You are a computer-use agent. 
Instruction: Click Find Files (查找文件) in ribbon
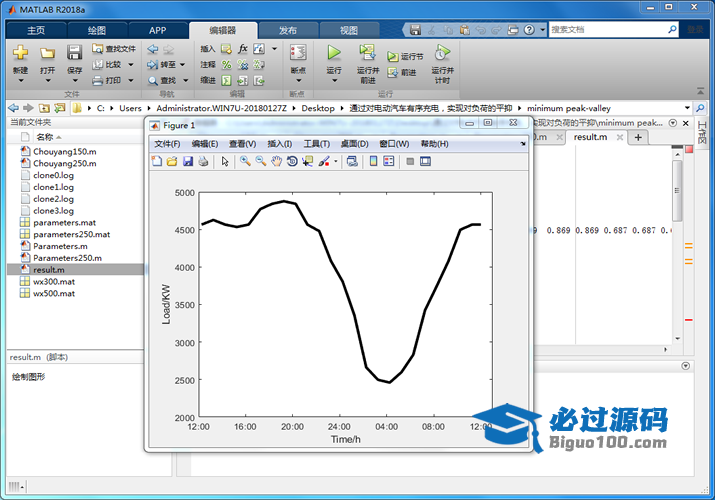pos(113,48)
